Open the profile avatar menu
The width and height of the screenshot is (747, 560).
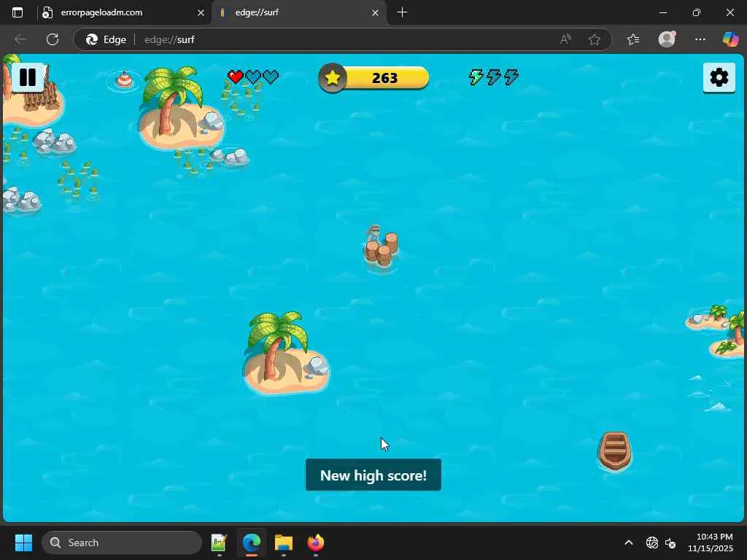[667, 39]
